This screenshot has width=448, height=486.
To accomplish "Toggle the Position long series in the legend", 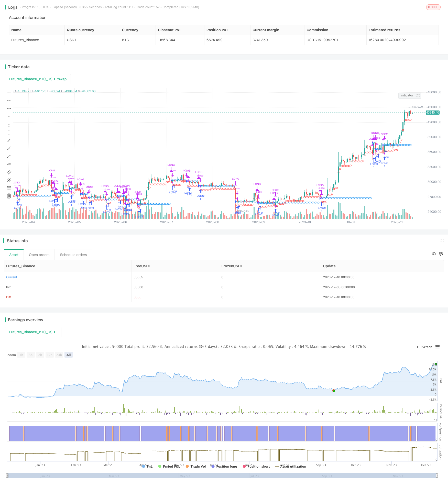I will point(224,466).
